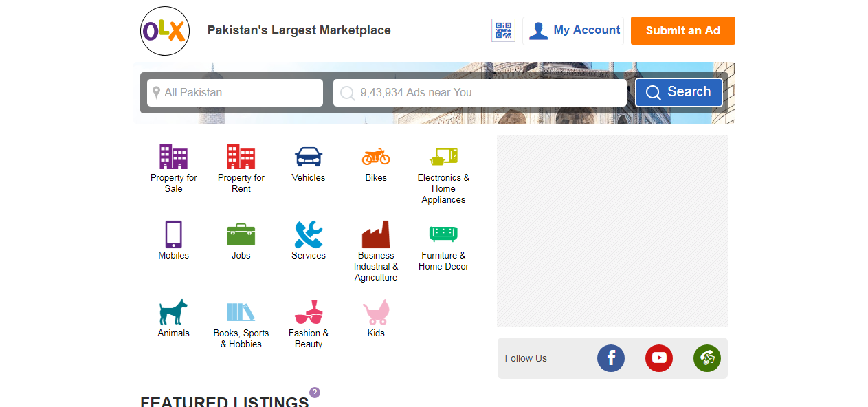The image size is (868, 407).
Task: Click Featured Listings help question mark
Action: coord(315,393)
